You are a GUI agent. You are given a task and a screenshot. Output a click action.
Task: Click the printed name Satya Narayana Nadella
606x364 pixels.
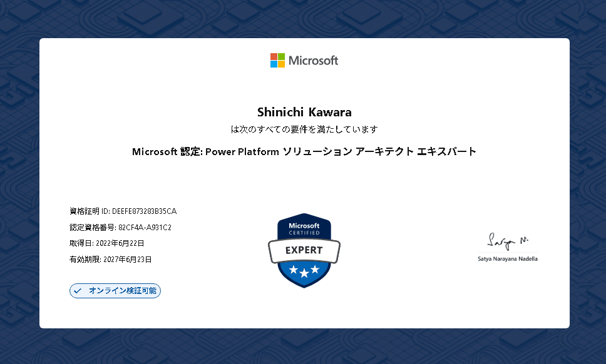(x=508, y=259)
